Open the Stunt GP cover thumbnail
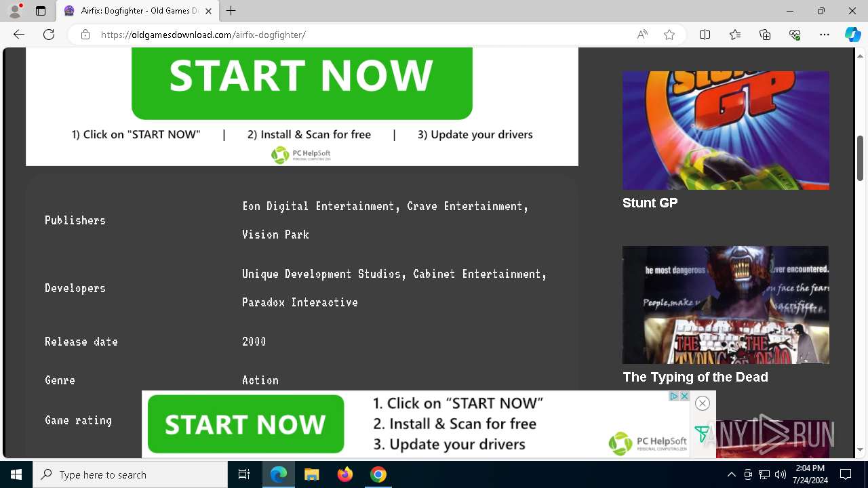 click(x=726, y=130)
